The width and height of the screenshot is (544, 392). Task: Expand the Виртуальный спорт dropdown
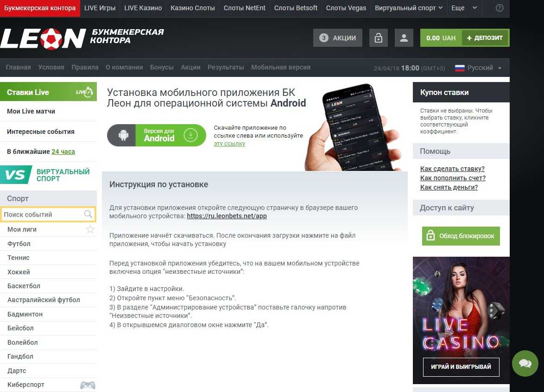[409, 8]
